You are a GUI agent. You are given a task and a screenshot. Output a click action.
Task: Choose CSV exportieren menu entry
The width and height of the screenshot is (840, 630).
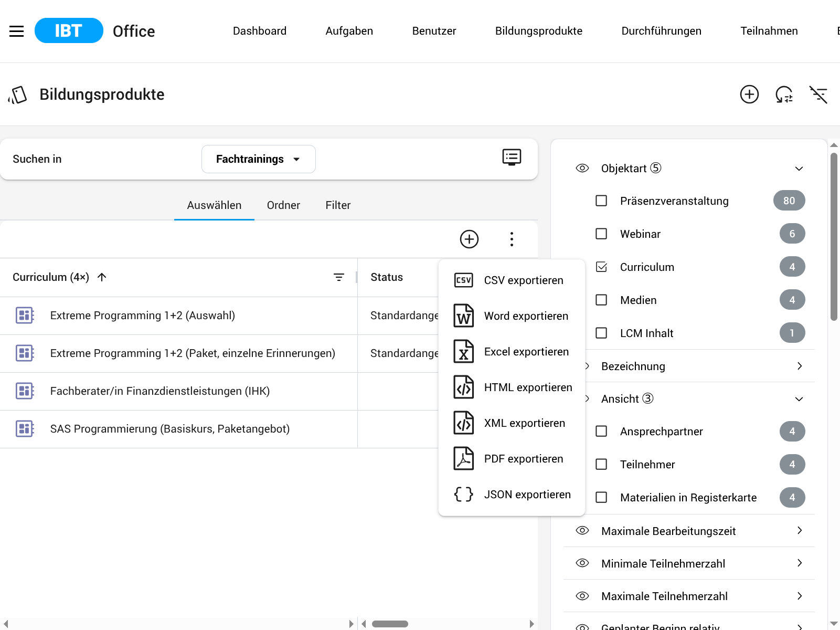[512, 280]
